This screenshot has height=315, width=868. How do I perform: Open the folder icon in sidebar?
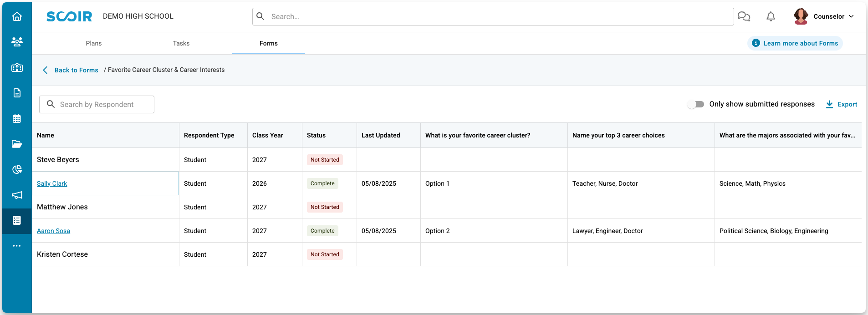pos(17,144)
